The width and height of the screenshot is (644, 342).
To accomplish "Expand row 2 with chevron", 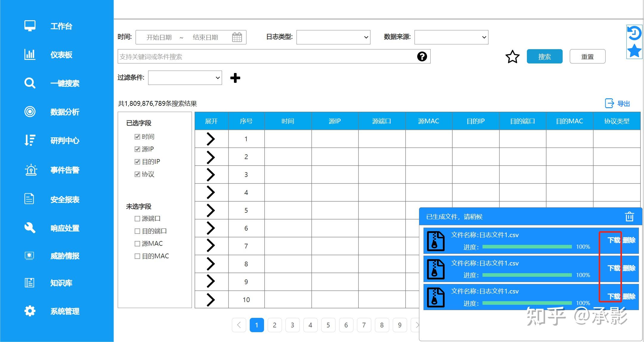I will pos(211,157).
